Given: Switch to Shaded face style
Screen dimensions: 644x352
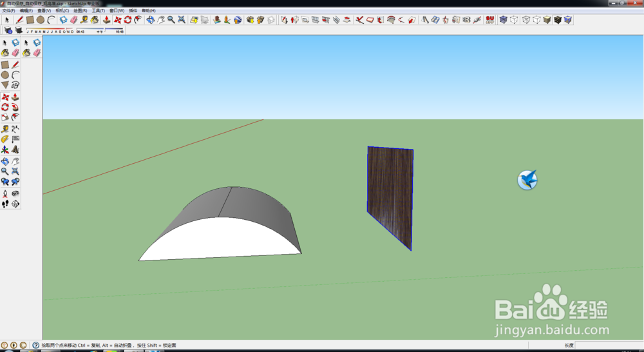Looking at the screenshot, I should [x=547, y=20].
